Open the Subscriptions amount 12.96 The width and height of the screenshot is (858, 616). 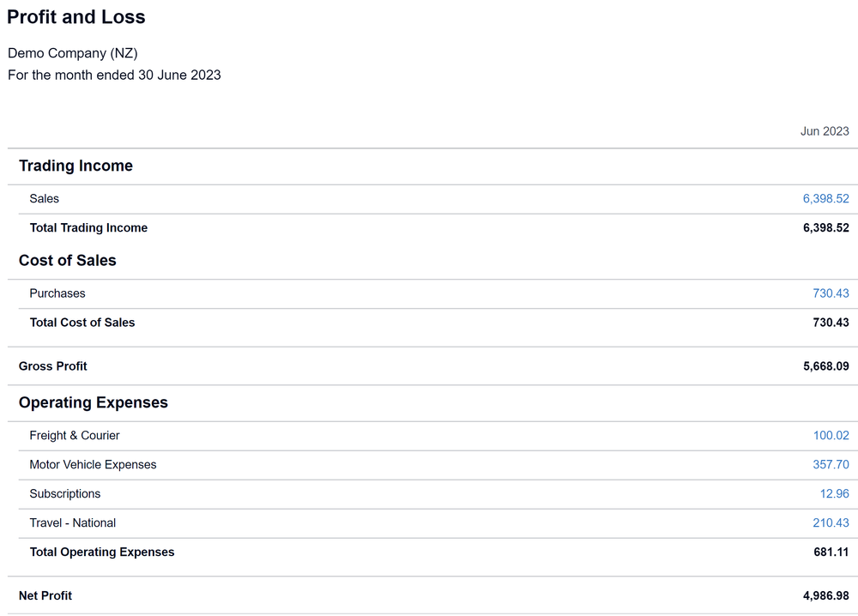(834, 494)
